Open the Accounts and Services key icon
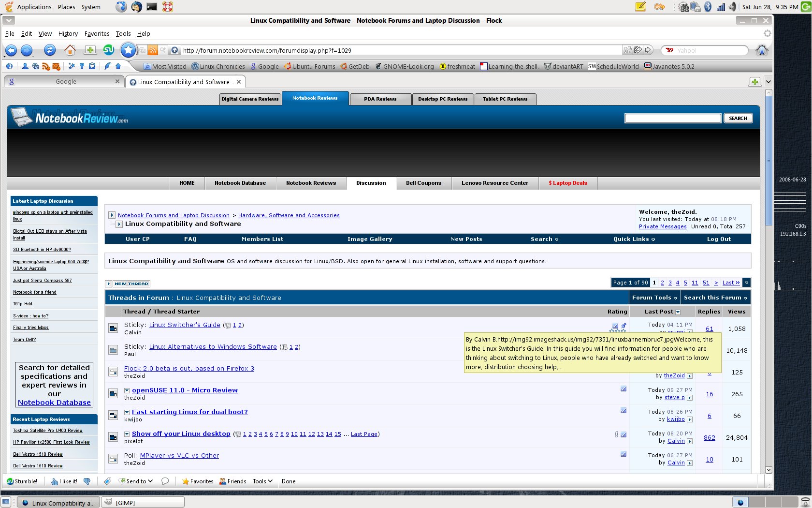The width and height of the screenshot is (812, 508). click(x=82, y=66)
